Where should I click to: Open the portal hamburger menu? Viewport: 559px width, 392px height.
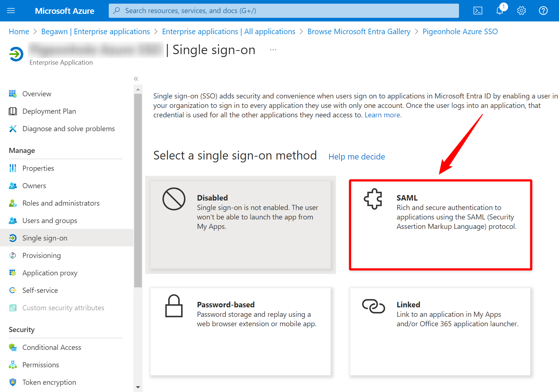point(11,11)
